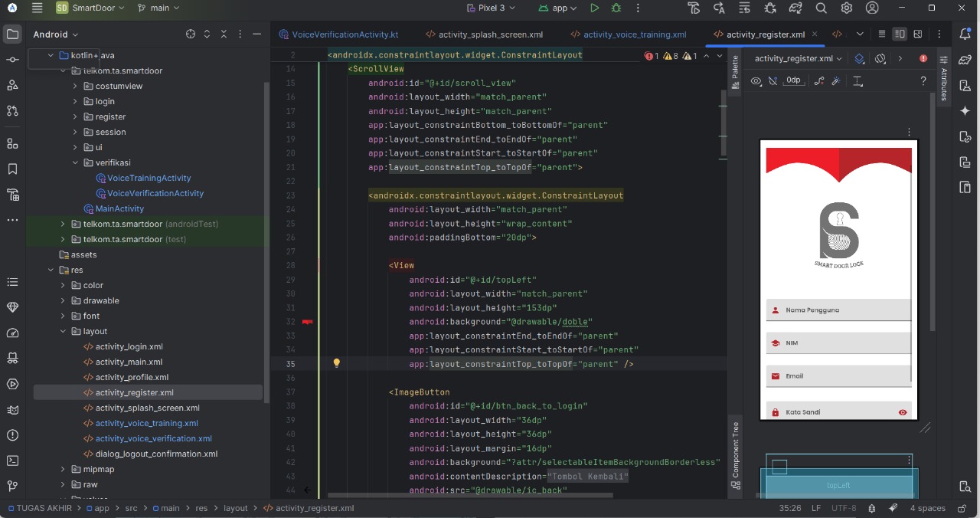This screenshot has width=980, height=518.
Task: Collapse the layout resource folder
Action: coord(63,331)
